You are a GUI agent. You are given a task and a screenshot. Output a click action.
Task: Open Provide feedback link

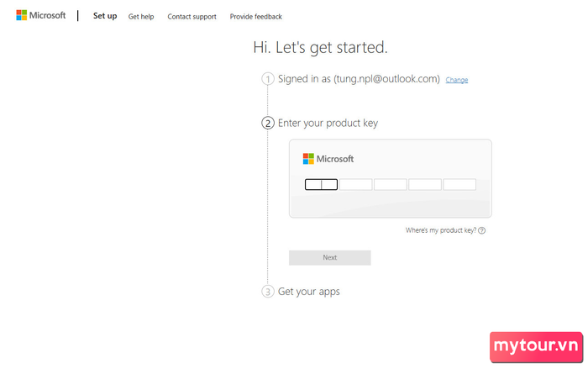click(255, 17)
